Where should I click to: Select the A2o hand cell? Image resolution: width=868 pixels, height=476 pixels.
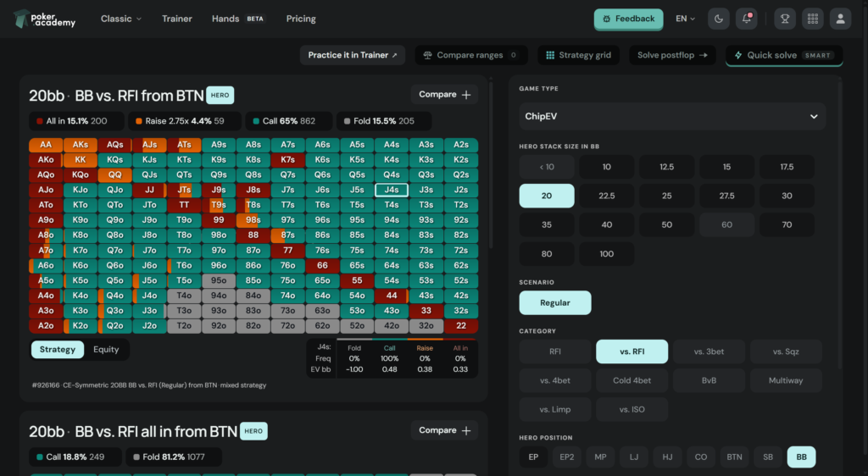pyautogui.click(x=46, y=325)
